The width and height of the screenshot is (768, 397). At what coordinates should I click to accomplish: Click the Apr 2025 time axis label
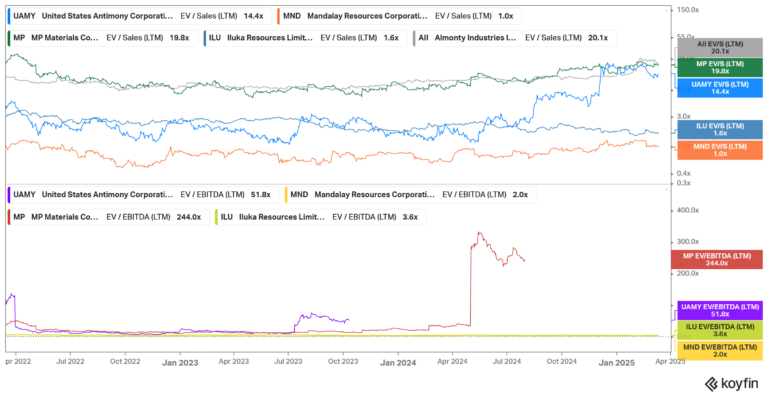point(670,362)
